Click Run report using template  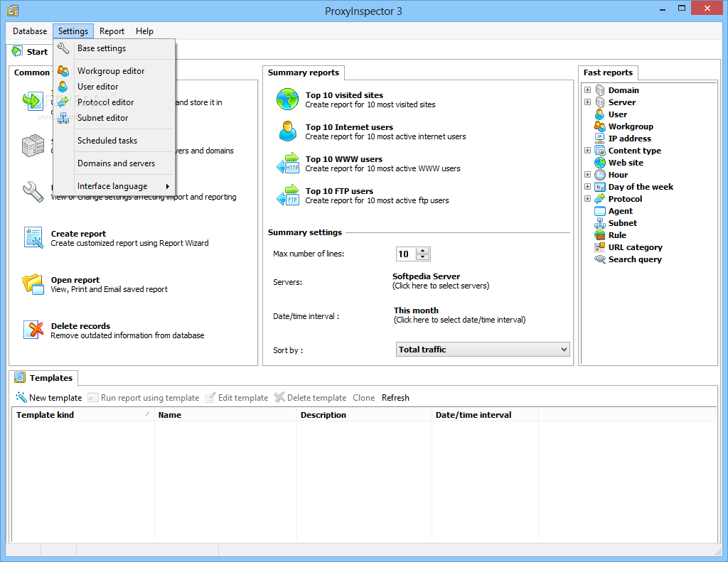pos(144,398)
